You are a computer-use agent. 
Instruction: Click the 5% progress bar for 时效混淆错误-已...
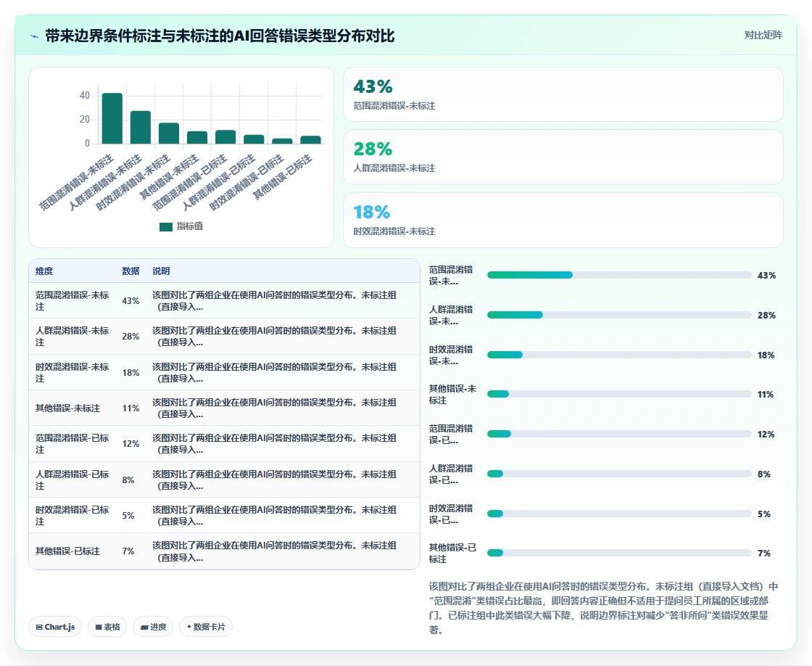click(x=619, y=514)
